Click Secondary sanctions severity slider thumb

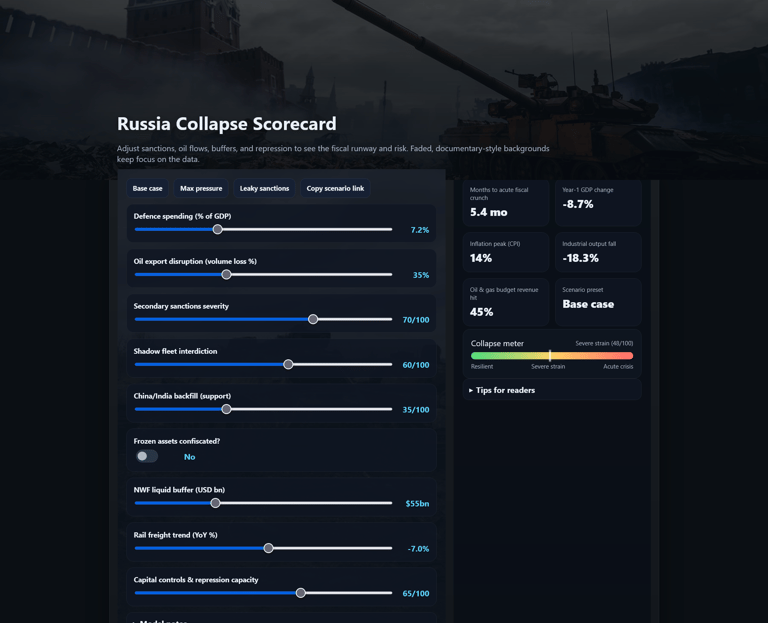coord(313,319)
